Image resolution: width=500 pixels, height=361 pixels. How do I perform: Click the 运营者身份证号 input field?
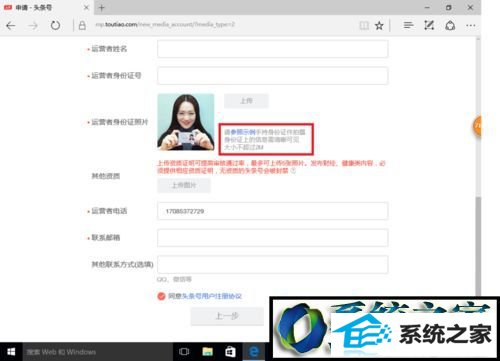(x=272, y=76)
